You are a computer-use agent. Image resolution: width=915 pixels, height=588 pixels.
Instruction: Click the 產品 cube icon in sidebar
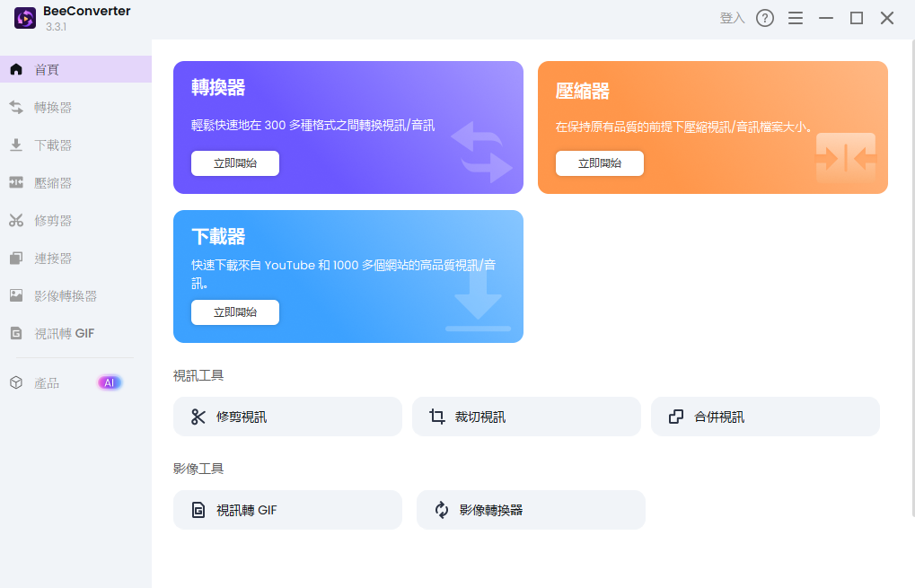click(16, 382)
